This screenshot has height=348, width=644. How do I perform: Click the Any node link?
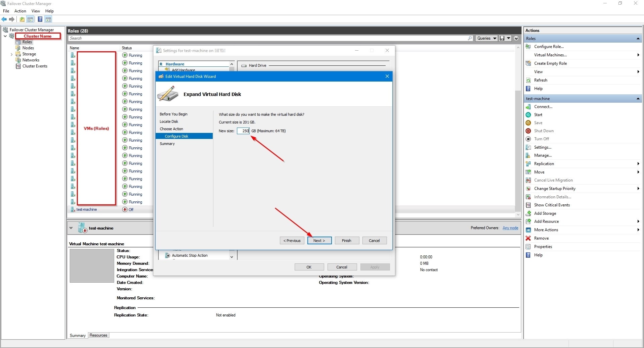510,228
